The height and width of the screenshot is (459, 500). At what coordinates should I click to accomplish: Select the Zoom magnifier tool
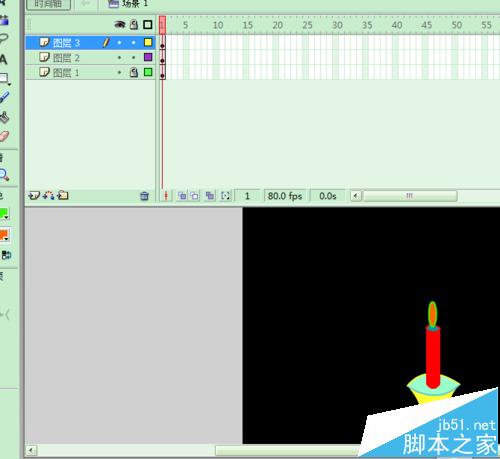[x=4, y=175]
